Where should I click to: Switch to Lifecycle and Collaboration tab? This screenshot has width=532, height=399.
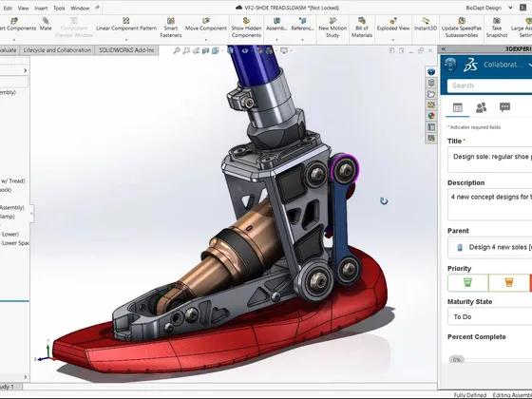coord(57,50)
